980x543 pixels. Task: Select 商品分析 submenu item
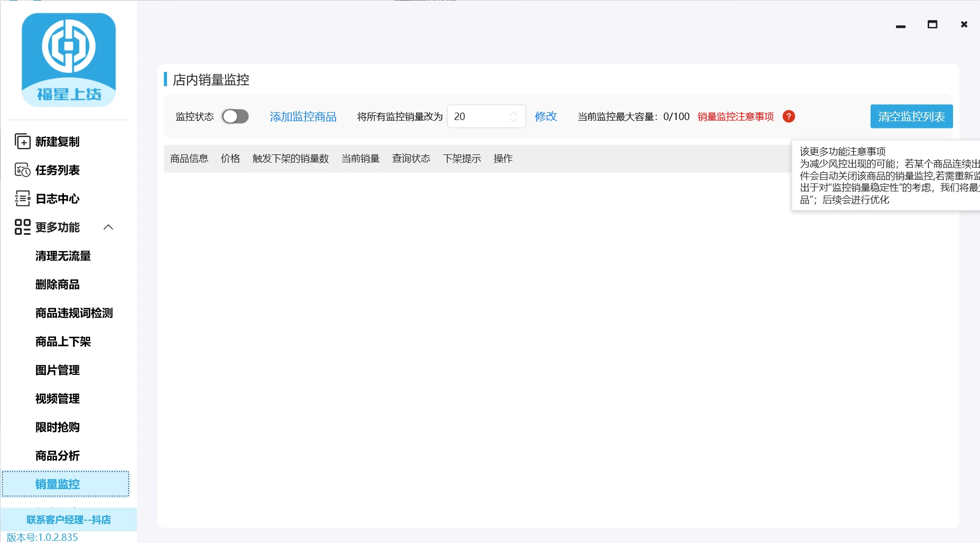pyautogui.click(x=58, y=456)
